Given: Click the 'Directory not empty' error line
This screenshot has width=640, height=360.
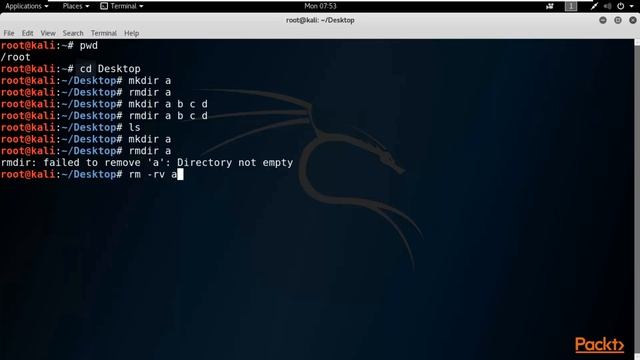Looking at the screenshot, I should click(x=147, y=162).
